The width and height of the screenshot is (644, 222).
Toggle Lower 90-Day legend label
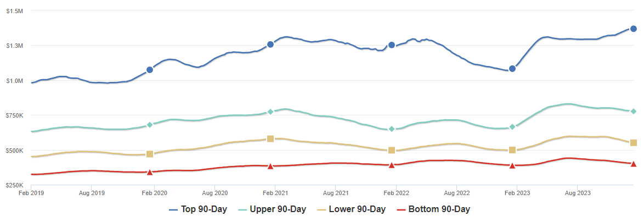point(357,209)
